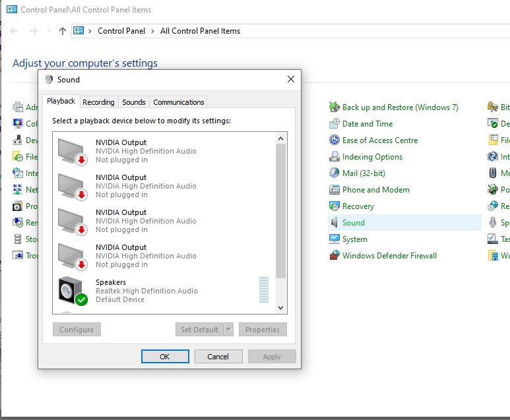510x420 pixels.
Task: Switch to the Recording tab
Action: pyautogui.click(x=98, y=102)
